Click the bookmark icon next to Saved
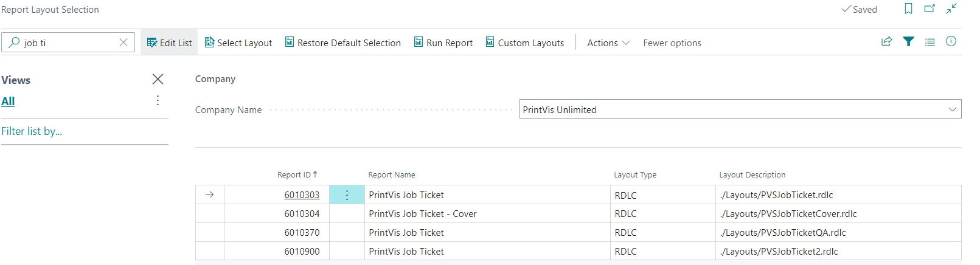This screenshot has width=980, height=265. [x=908, y=9]
